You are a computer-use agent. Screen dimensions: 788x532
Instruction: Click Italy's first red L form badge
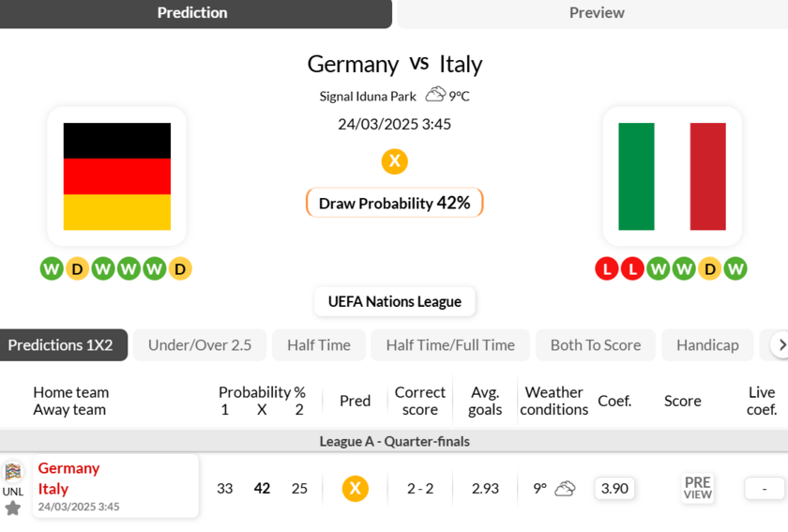pyautogui.click(x=607, y=269)
